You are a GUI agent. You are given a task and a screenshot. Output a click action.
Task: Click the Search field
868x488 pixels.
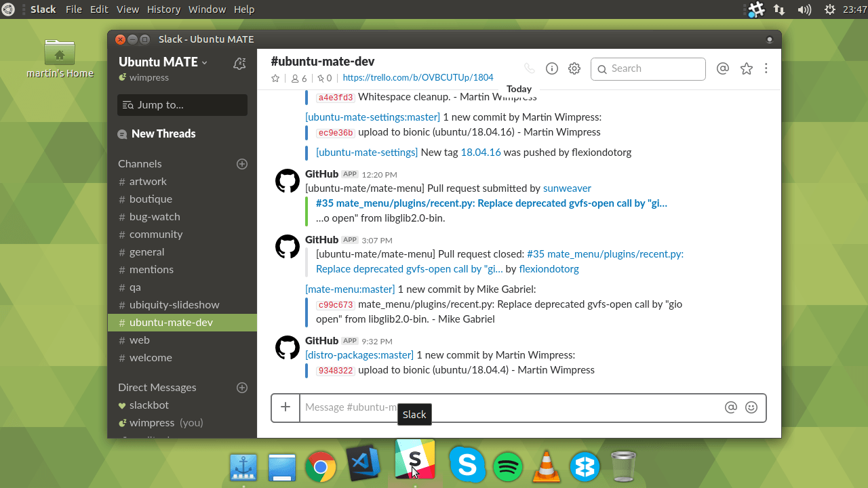648,68
